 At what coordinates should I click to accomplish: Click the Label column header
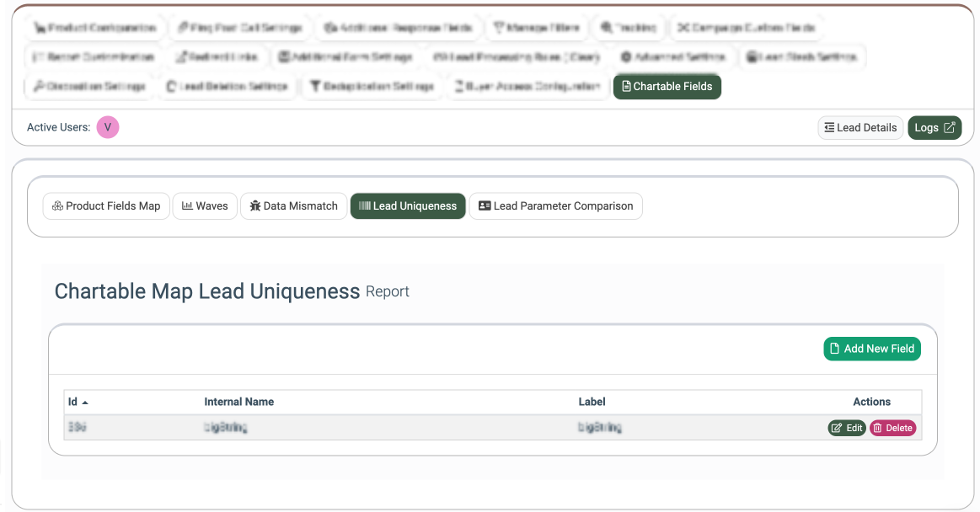point(592,403)
